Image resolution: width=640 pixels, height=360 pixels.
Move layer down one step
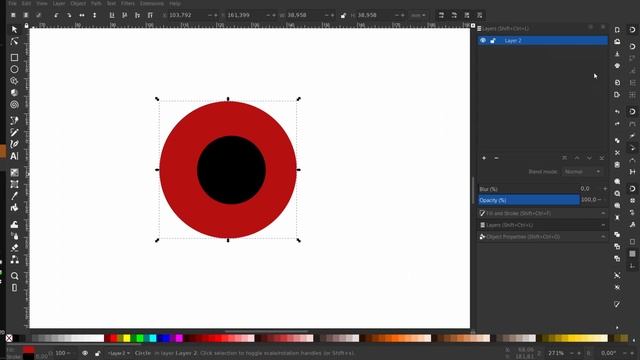[x=589, y=158]
